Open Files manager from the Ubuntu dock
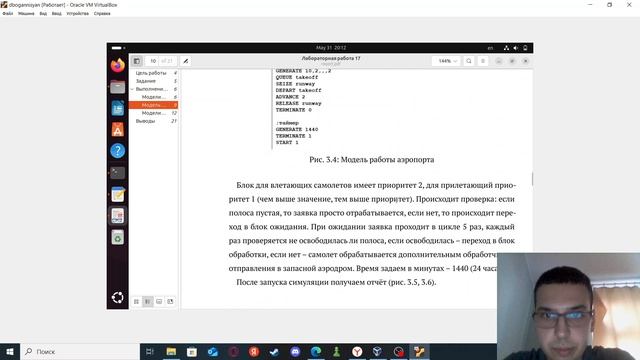This screenshot has height=360, width=640. (118, 87)
